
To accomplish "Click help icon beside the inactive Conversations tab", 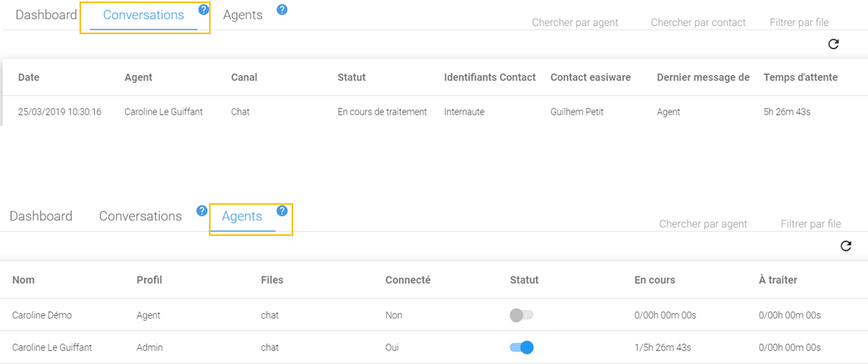I will [201, 211].
